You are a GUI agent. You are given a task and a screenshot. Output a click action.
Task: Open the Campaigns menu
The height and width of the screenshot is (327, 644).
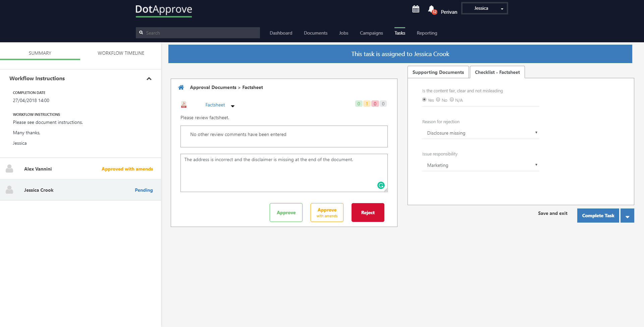coord(371,33)
